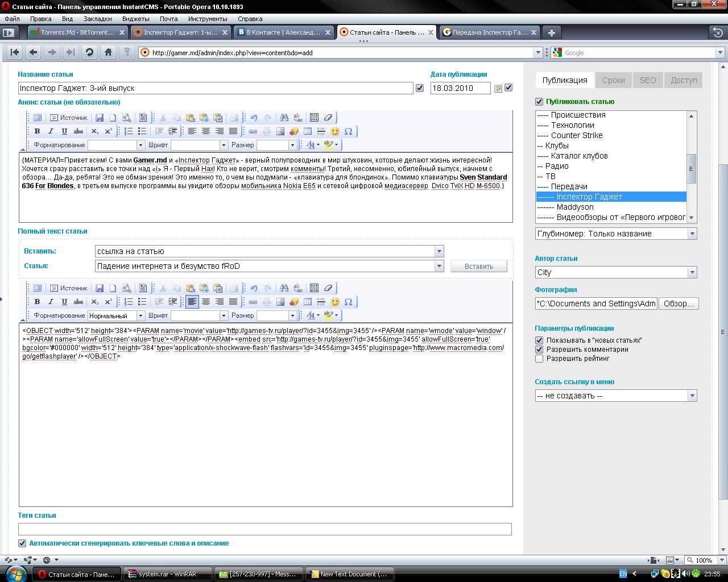
Task: Open the Статья dropdown showing Падение интернета
Action: 269,266
